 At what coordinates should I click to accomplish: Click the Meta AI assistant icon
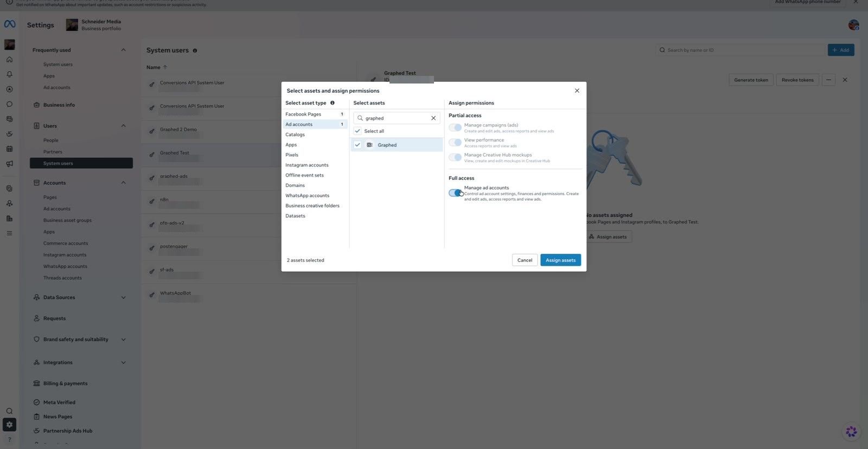[x=851, y=432]
